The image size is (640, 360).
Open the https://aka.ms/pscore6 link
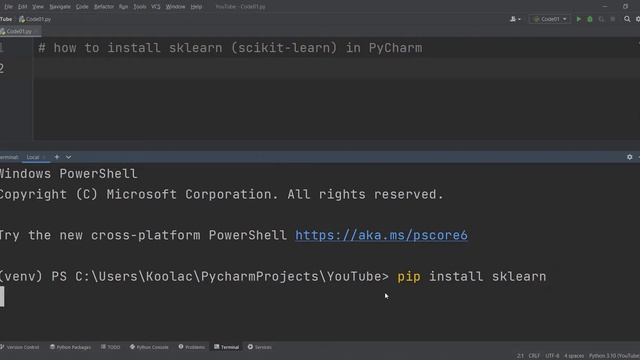pos(381,235)
